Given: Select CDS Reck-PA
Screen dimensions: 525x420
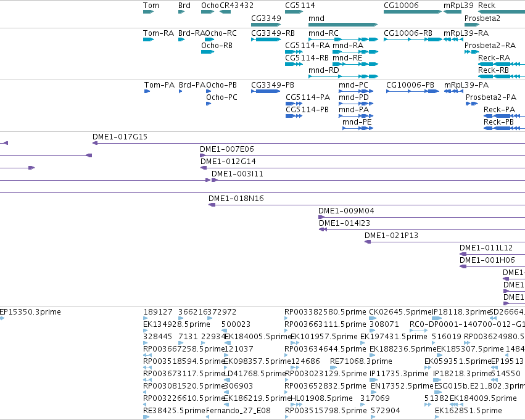Looking at the screenshot, I should (x=504, y=116).
